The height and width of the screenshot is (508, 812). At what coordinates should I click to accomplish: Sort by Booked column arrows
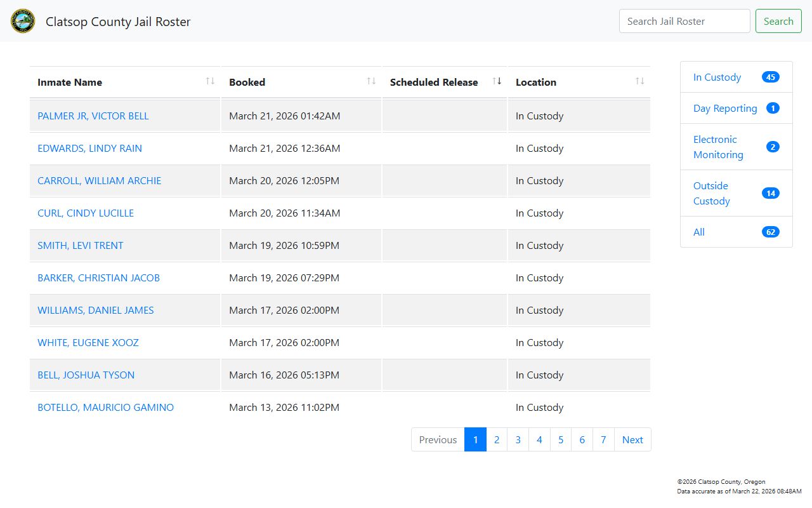point(371,81)
